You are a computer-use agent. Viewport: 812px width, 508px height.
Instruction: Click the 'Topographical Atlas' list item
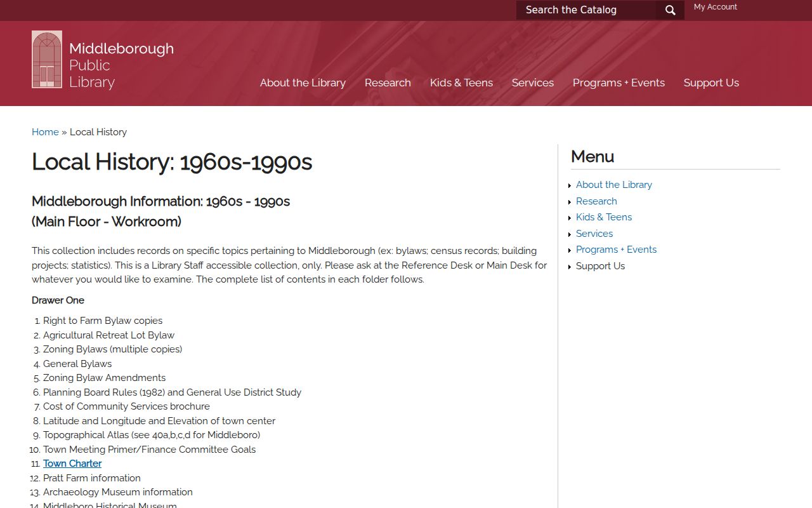152,435
